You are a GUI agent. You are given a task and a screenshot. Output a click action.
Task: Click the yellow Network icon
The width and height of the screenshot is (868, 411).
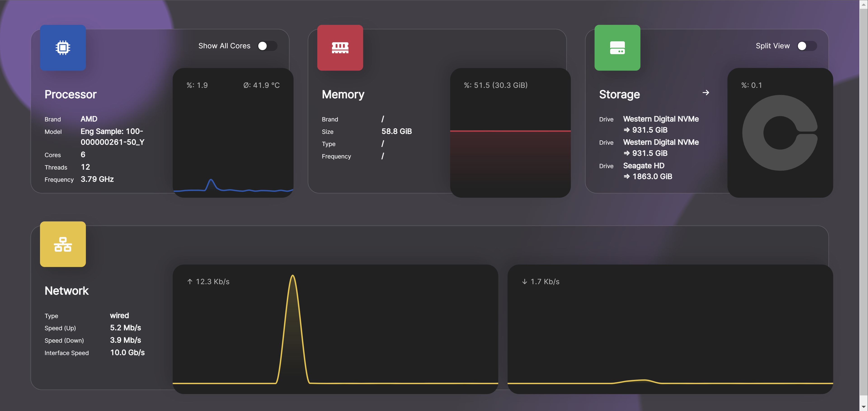pos(63,244)
